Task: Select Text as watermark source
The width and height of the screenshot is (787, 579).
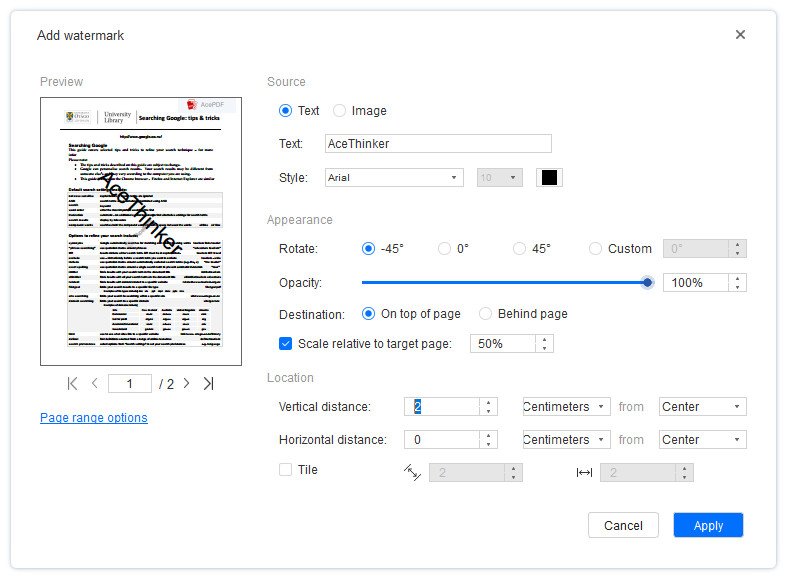Action: click(x=285, y=110)
